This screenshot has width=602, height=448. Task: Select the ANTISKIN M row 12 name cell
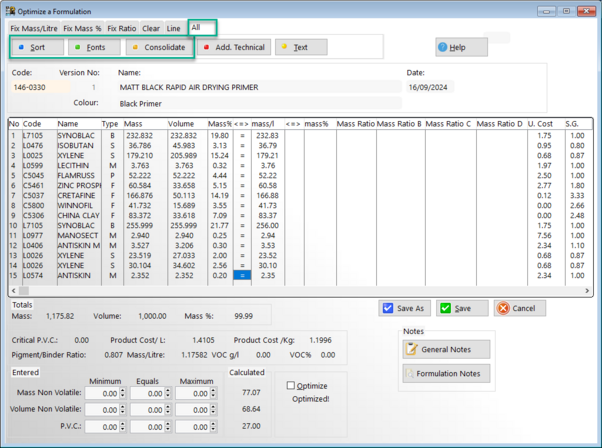pyautogui.click(x=79, y=245)
